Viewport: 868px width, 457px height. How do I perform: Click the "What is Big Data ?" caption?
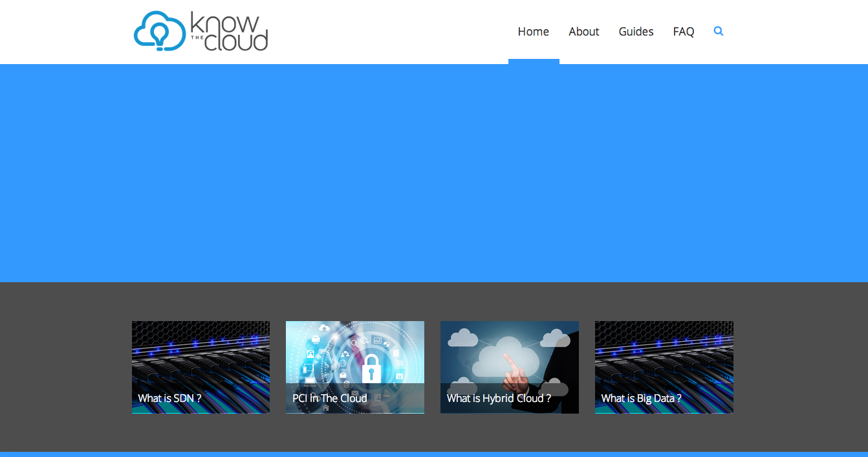(x=641, y=398)
